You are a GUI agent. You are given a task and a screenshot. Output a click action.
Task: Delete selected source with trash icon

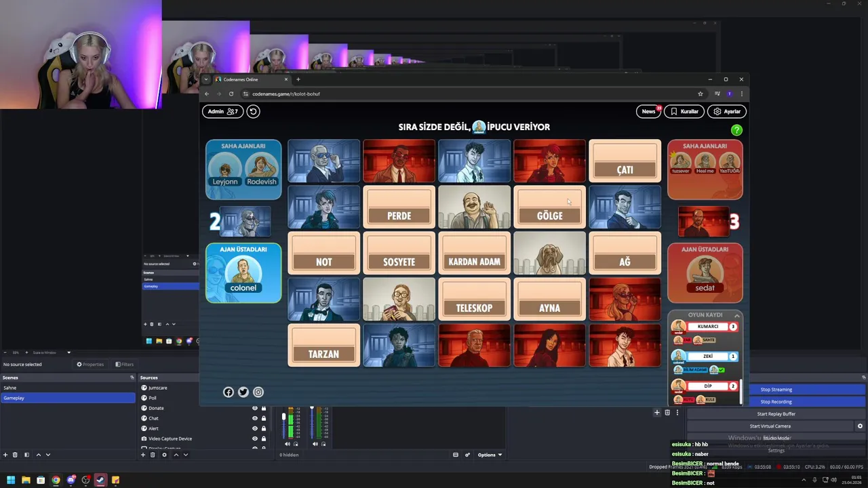point(153,455)
